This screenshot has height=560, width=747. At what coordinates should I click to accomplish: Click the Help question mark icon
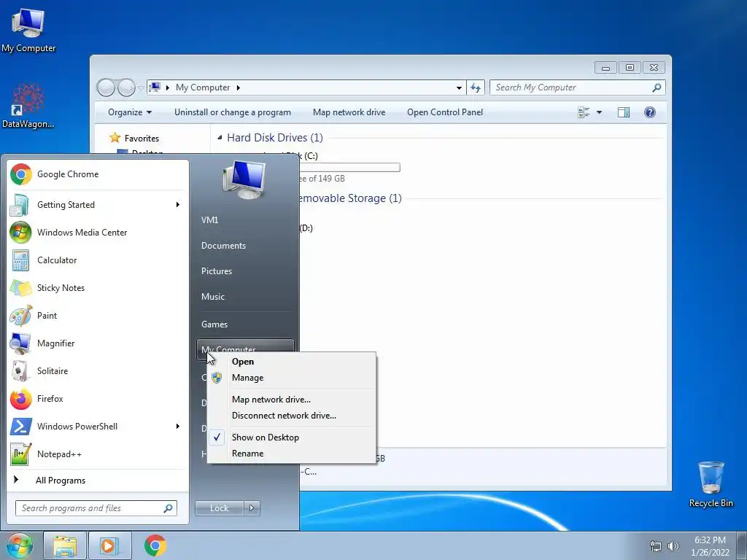pyautogui.click(x=650, y=112)
